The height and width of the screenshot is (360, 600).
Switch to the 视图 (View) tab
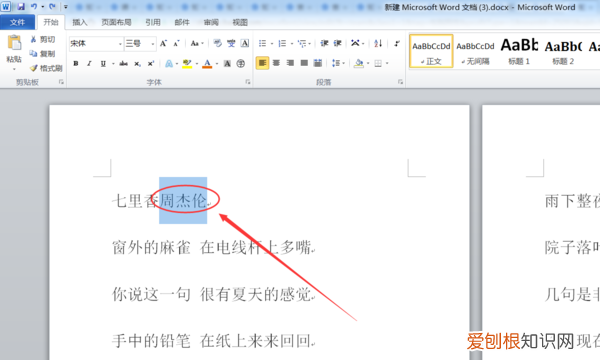(240, 22)
